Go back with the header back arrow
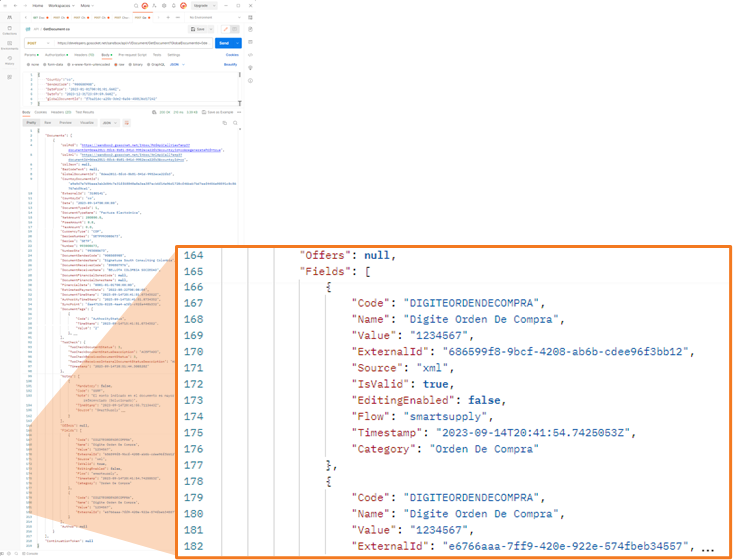This screenshot has width=733, height=560. click(x=15, y=6)
